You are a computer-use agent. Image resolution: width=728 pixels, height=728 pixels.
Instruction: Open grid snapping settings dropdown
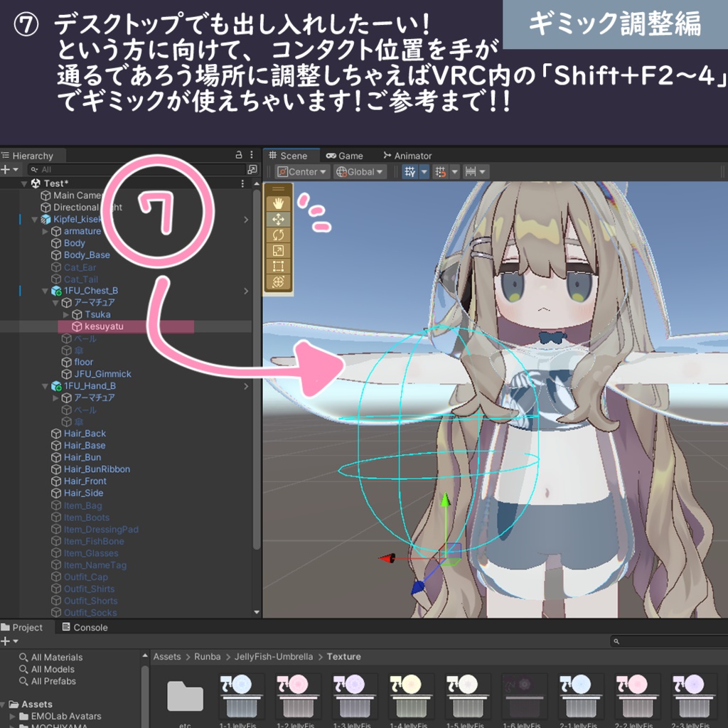pos(454,172)
